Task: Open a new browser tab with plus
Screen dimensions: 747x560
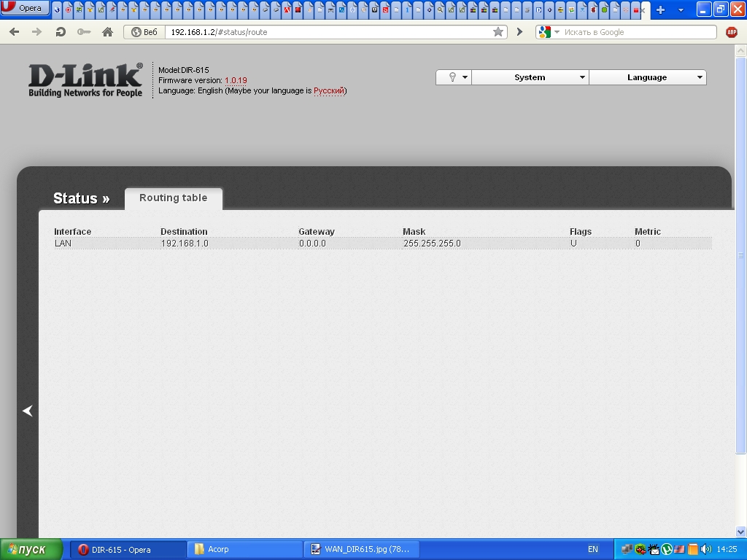Action: [660, 10]
